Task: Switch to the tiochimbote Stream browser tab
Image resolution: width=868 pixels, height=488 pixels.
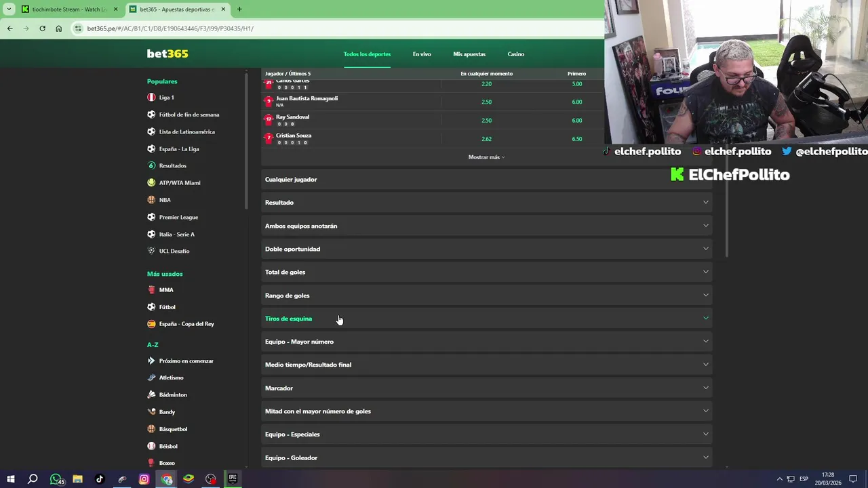Action: (x=68, y=9)
